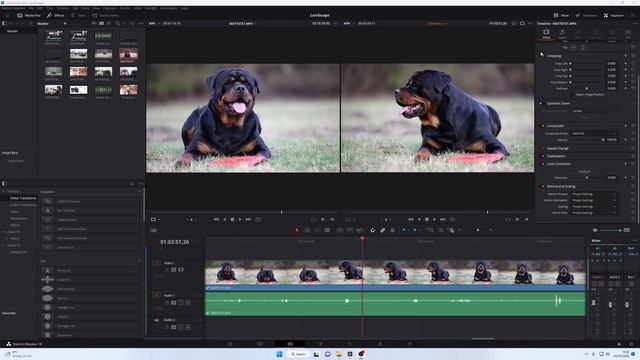This screenshot has height=360, width=640.
Task: Click Analyze under Lens Correction
Action: pos(584,171)
